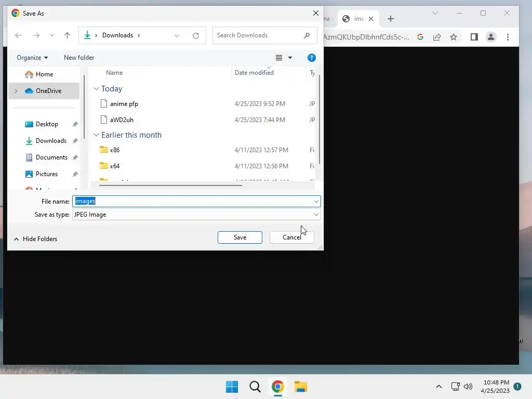The image size is (532, 399).
Task: Share this page from Chrome toolbar
Action: [437, 37]
